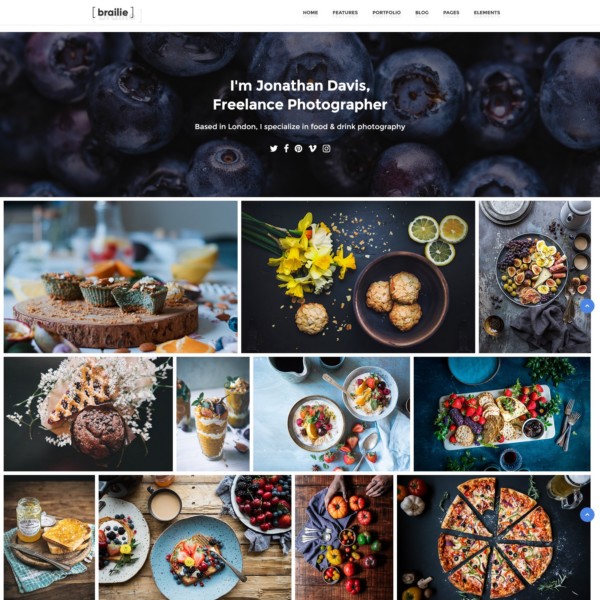The image size is (600, 600).
Task: Open the toast and honey jar photo
Action: (49, 538)
